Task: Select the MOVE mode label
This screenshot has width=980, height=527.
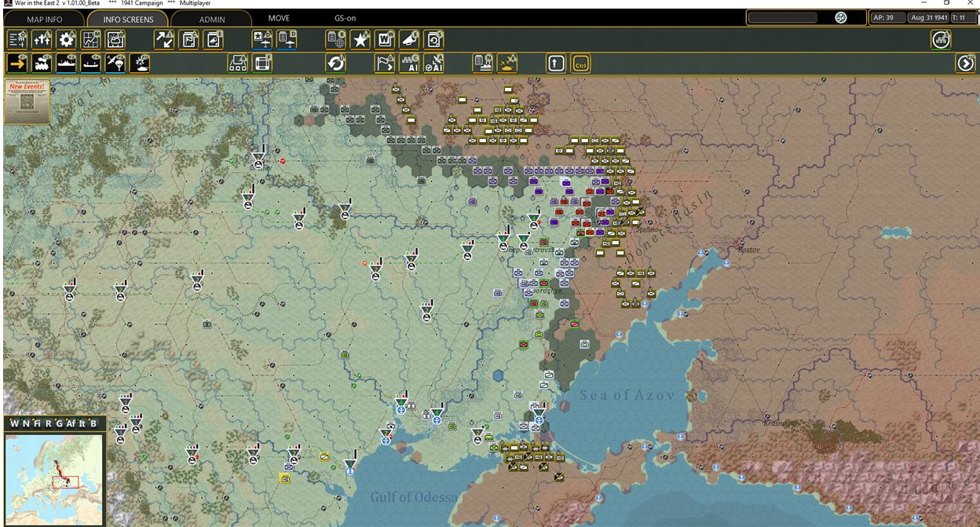Action: [x=279, y=18]
